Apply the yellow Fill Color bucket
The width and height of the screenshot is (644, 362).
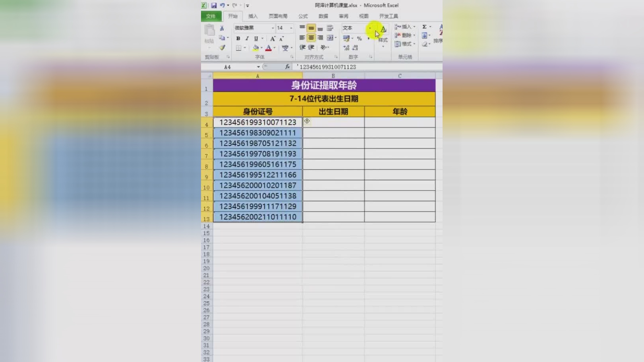(x=255, y=48)
